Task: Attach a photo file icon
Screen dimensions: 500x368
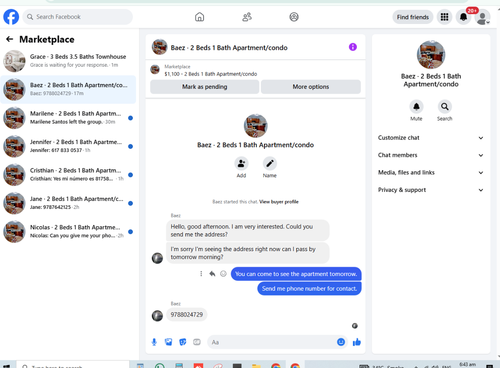Action: (x=169, y=342)
